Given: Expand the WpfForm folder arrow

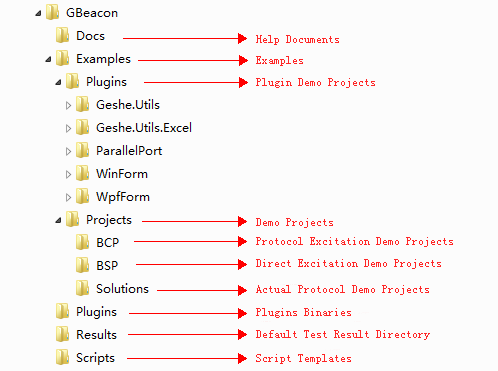Looking at the screenshot, I should click(x=68, y=197).
